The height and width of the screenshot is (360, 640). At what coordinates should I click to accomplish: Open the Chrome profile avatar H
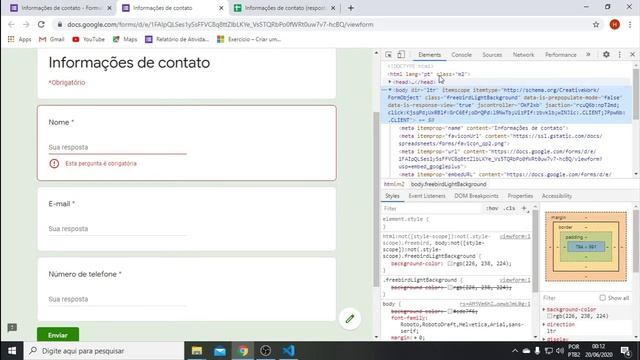(615, 24)
